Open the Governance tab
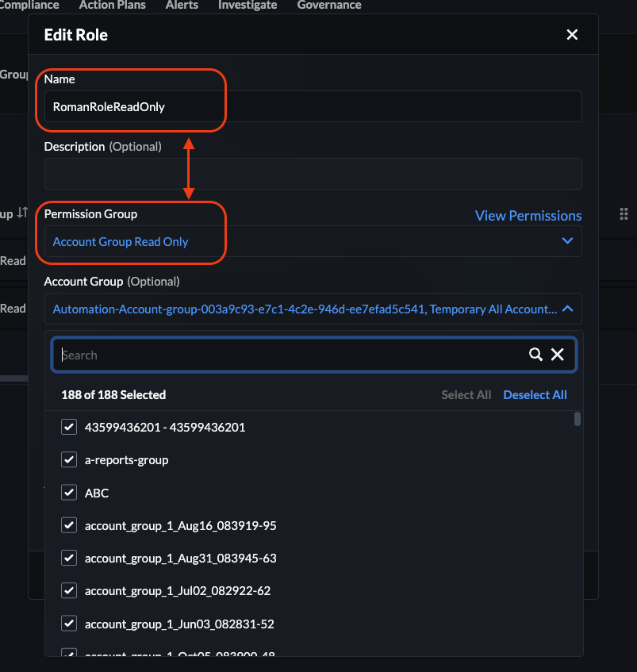This screenshot has height=672, width=637. (x=329, y=6)
